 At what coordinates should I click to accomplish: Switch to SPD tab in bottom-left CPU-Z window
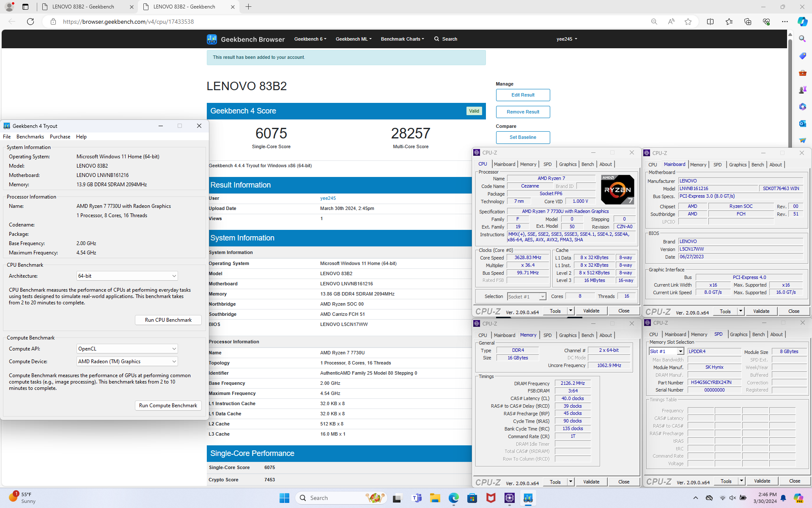click(x=547, y=335)
